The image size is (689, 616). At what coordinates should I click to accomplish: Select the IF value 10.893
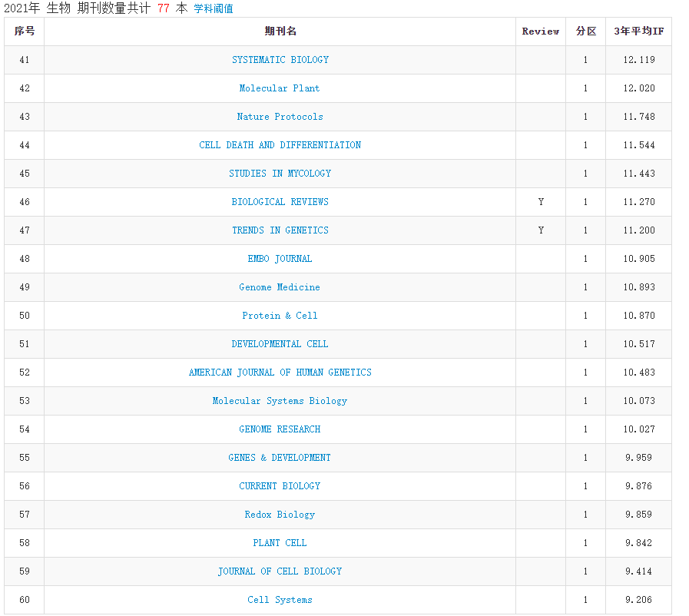click(639, 287)
